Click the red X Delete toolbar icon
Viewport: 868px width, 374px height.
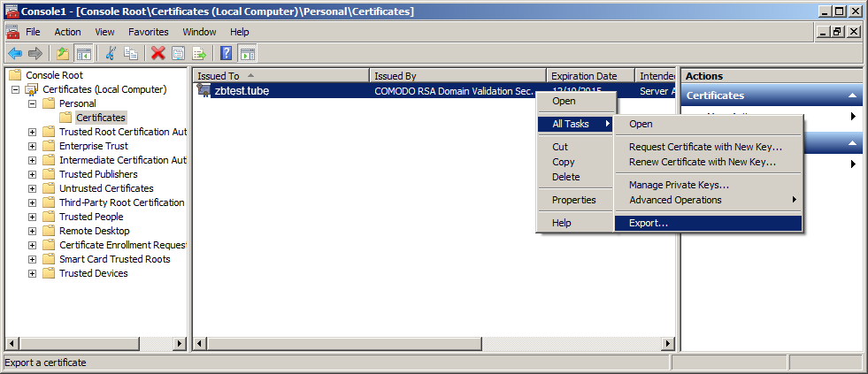tap(157, 53)
